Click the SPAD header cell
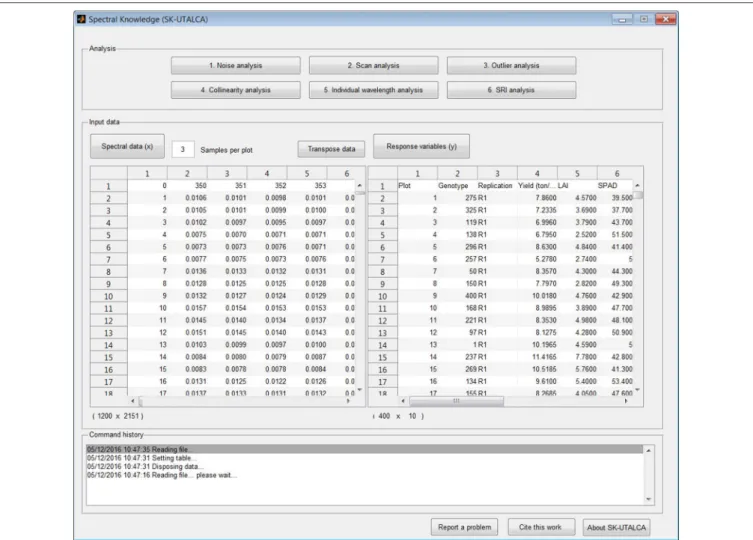The image size is (753, 540). tap(616, 185)
